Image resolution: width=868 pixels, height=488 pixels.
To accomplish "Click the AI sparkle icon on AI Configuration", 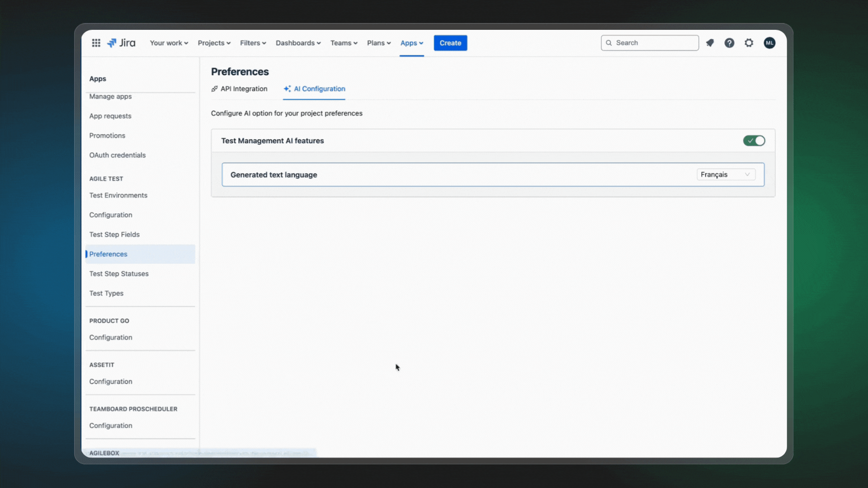I will pyautogui.click(x=288, y=89).
